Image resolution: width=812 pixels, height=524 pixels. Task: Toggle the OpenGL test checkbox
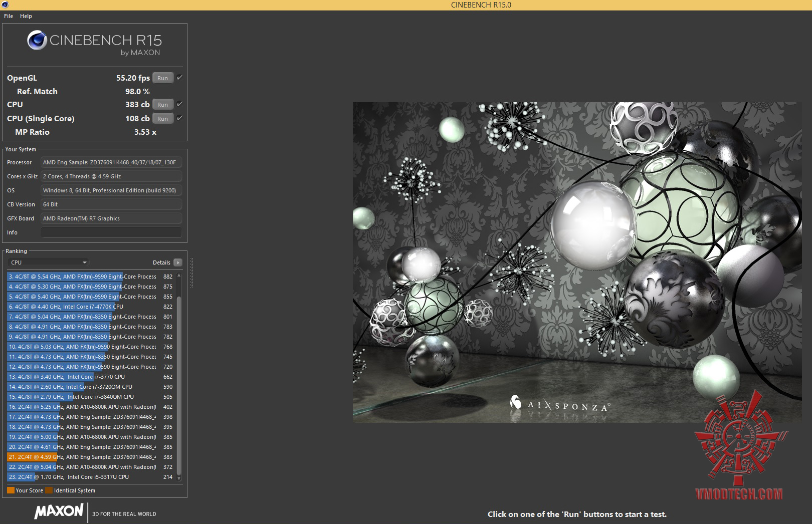point(179,78)
